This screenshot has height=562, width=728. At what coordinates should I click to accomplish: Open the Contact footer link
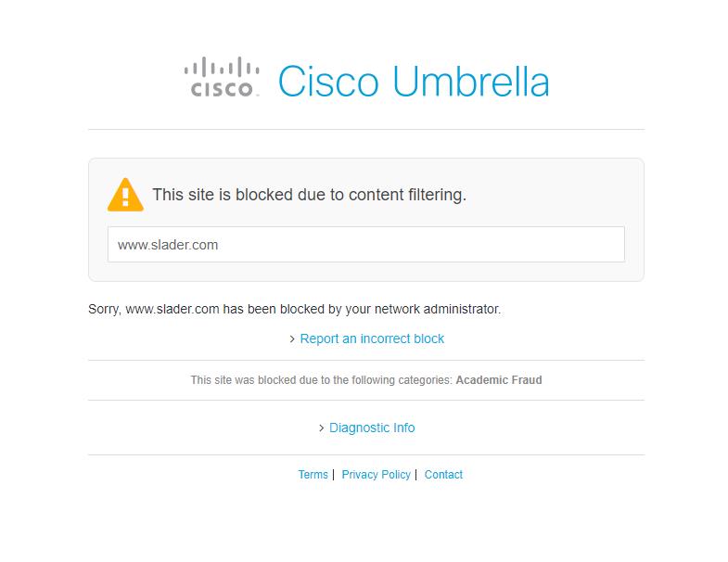point(443,474)
